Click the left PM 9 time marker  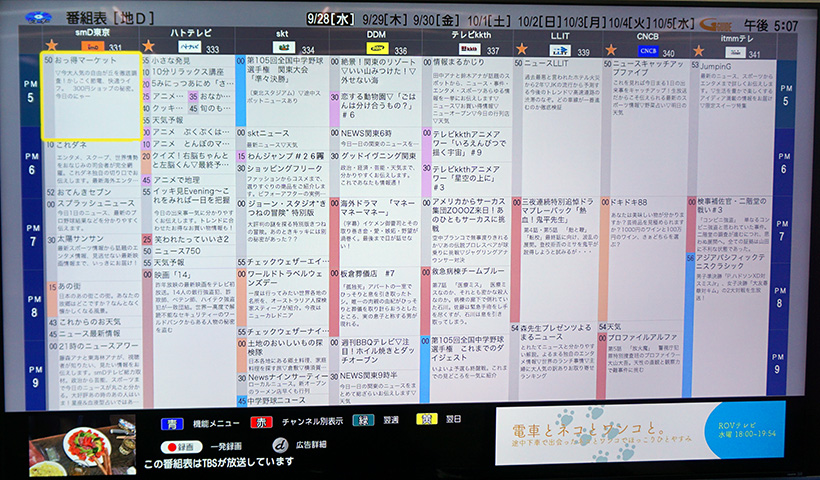click(35, 376)
